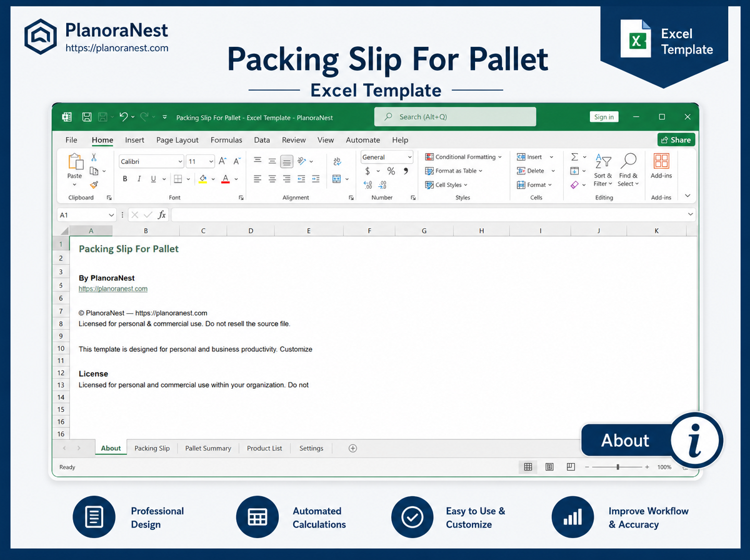Screen dimensions: 750x560
Task: Toggle Underline formatting
Action: click(x=154, y=179)
